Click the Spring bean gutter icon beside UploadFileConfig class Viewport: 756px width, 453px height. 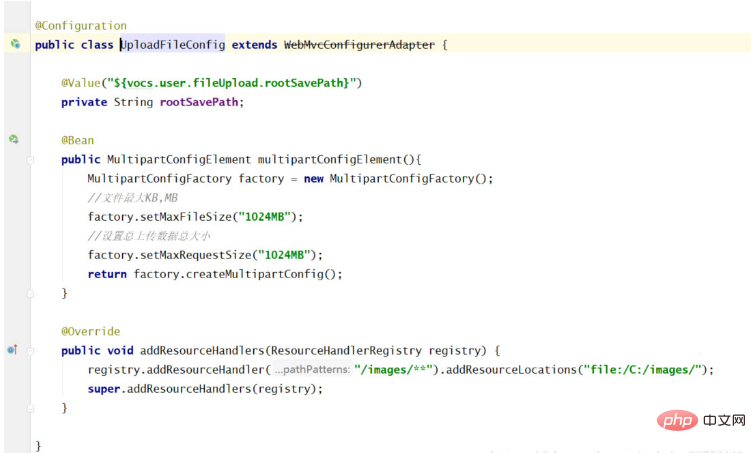pos(15,44)
